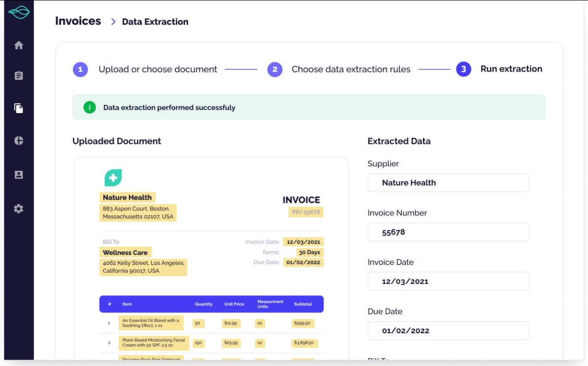Open the clipboard tasks sidebar icon
Screen dimensions: 588x366
[18, 76]
